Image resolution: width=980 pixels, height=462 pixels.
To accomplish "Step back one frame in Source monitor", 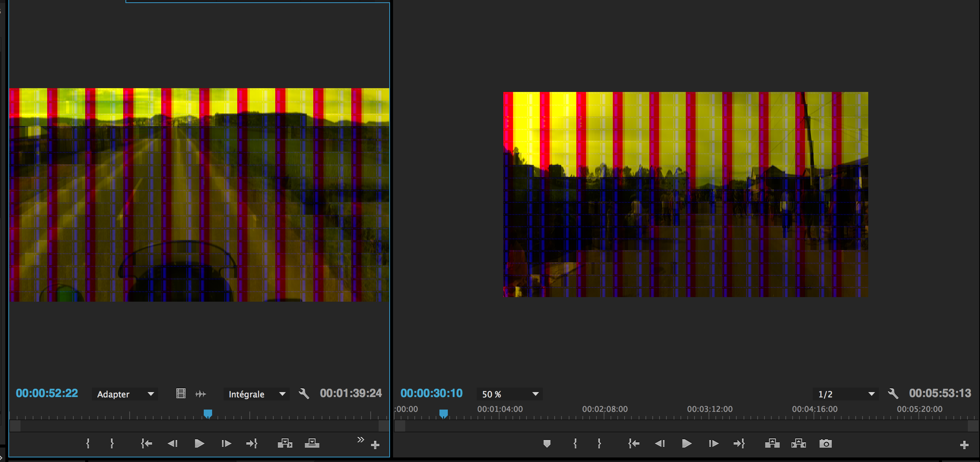I will tap(173, 443).
